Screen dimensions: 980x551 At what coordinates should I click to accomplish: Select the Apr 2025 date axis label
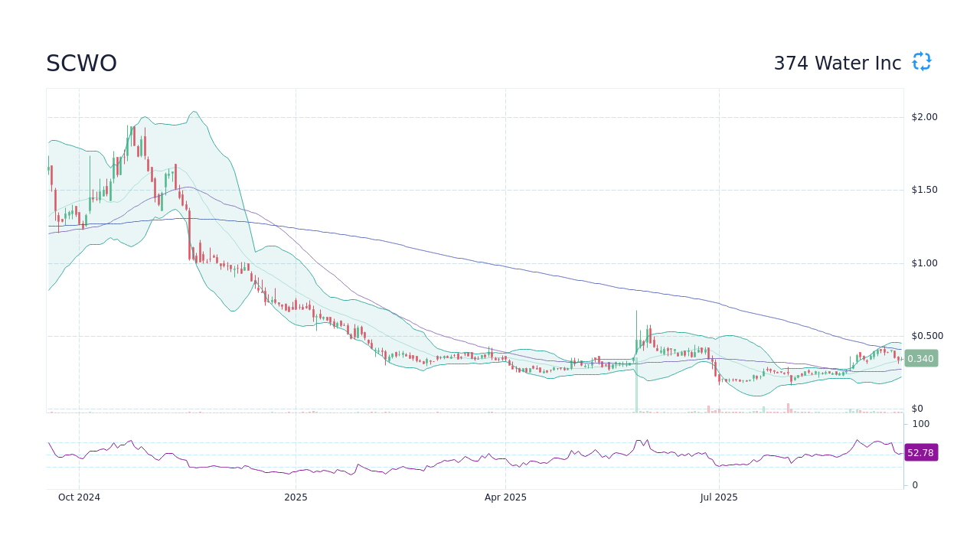tap(505, 497)
